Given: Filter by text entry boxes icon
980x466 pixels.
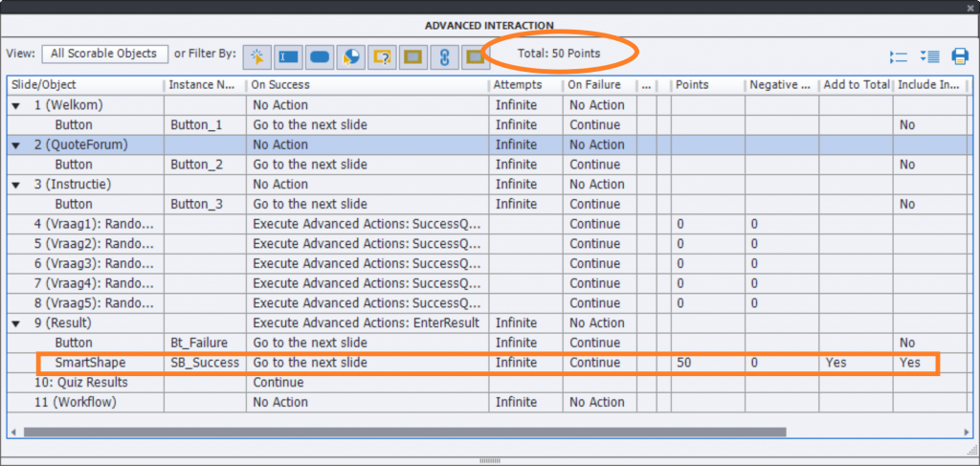Looking at the screenshot, I should click(287, 56).
